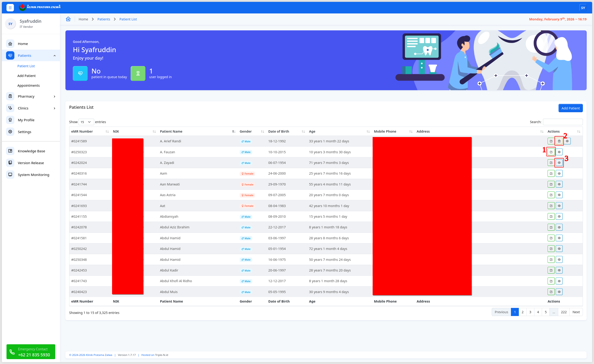Viewport: 594px width, 364px height.
Task: Click edit icon for patient Abdul Muis
Action: click(551, 292)
